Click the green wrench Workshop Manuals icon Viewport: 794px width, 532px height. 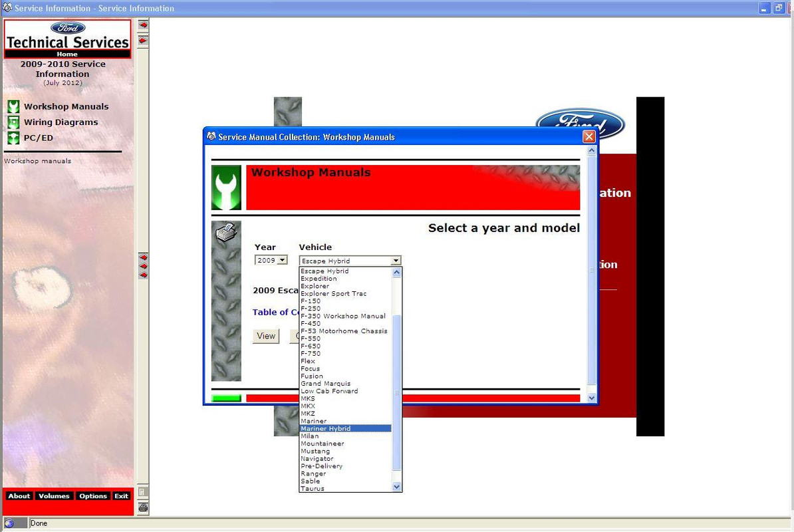(x=226, y=188)
